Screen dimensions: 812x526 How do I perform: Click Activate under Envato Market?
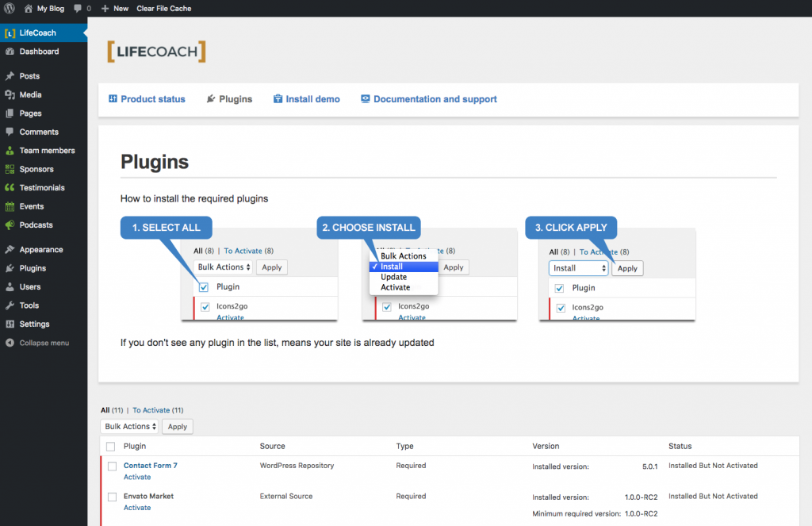(x=137, y=507)
